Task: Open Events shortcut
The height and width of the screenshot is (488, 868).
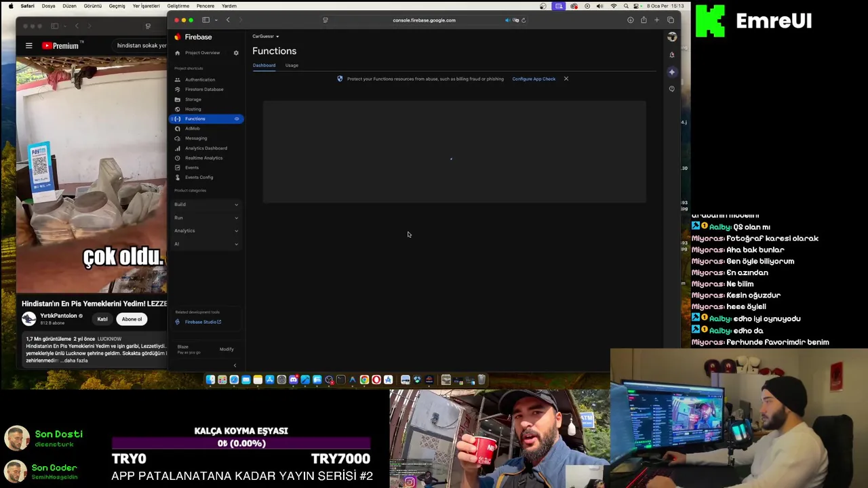Action: [192, 167]
